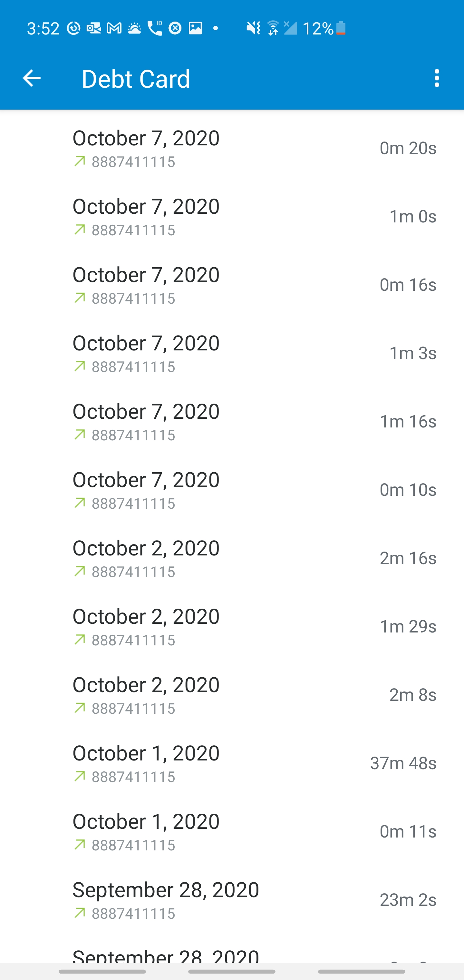This screenshot has width=464, height=980.
Task: Open the October 7 call lasting 0m 20s
Action: tap(232, 148)
